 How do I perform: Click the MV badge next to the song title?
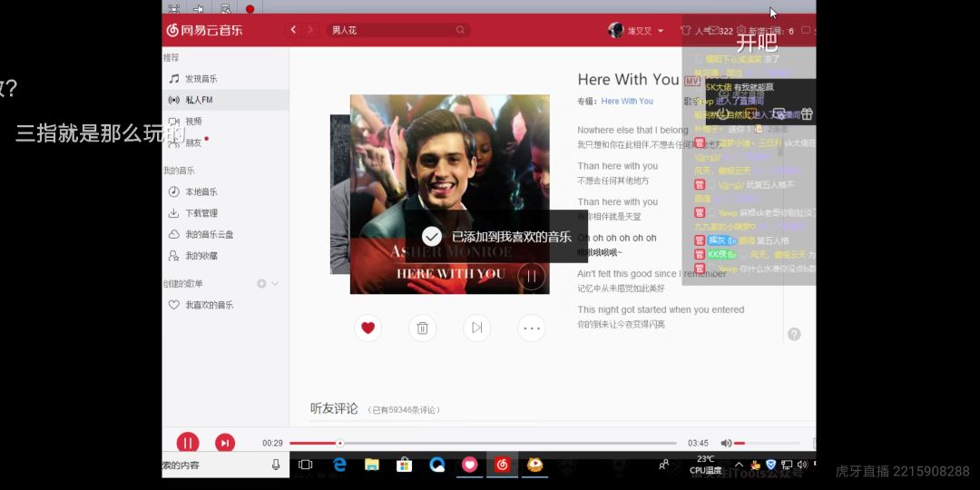[691, 82]
